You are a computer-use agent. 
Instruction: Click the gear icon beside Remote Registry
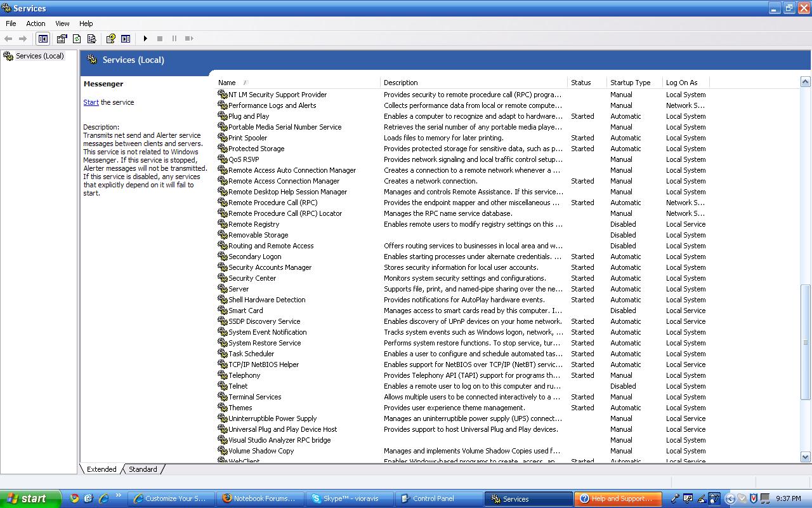click(222, 224)
